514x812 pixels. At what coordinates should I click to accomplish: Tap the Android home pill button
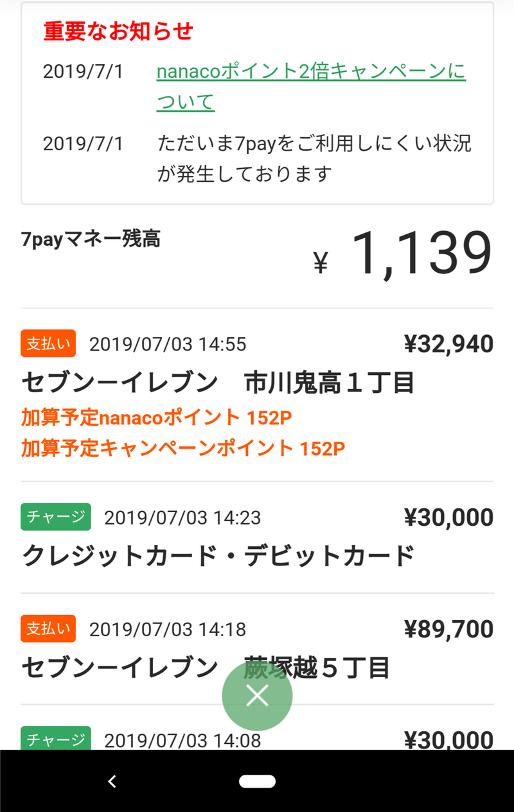click(x=257, y=781)
